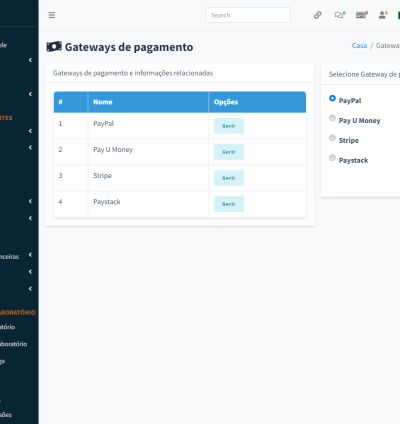The width and height of the screenshot is (400, 424).
Task: Open the payment card notifications icon
Action: [361, 15]
